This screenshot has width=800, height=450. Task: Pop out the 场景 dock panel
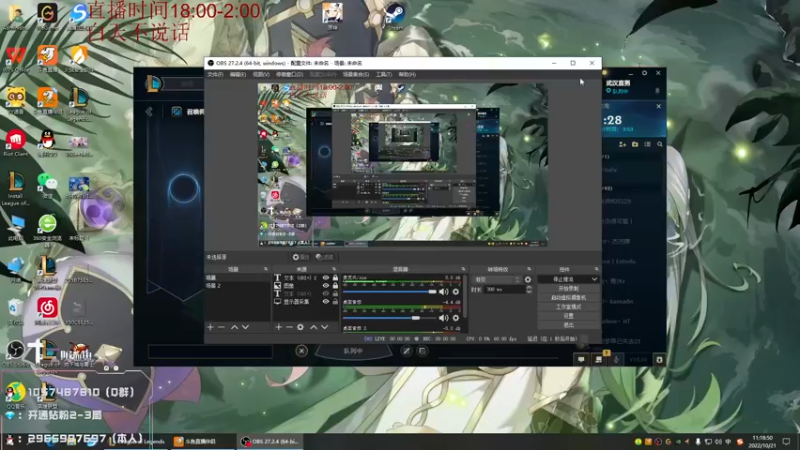click(x=265, y=269)
